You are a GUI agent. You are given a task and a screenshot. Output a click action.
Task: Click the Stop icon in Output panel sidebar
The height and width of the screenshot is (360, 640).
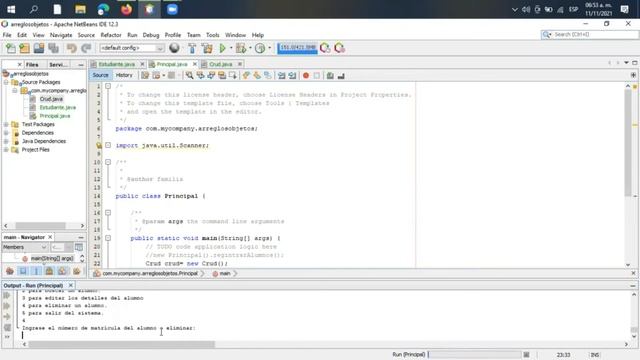point(7,327)
